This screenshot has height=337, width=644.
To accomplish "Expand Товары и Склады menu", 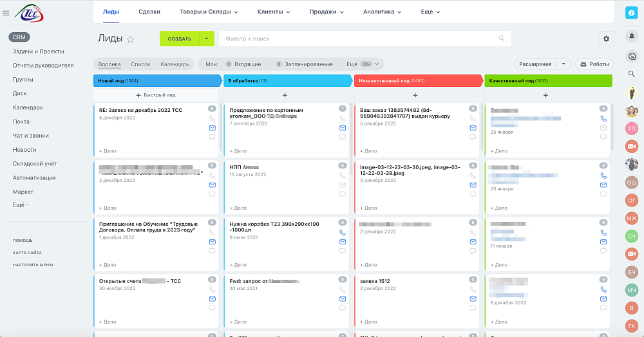I will click(209, 12).
